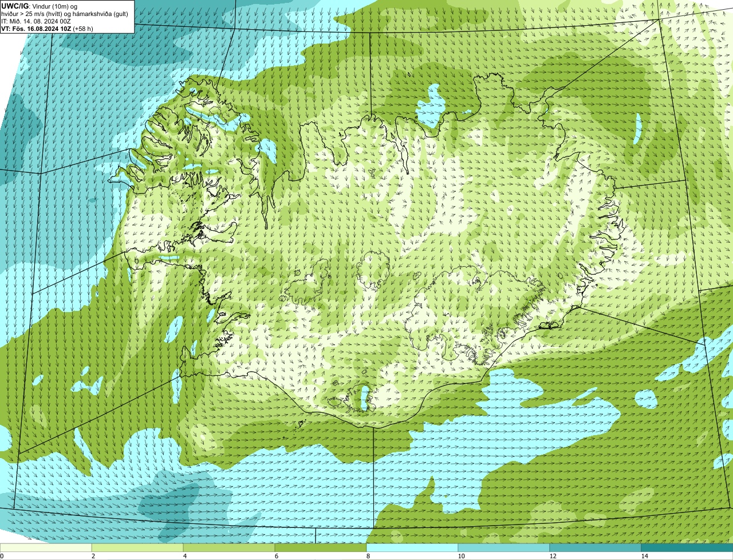
Task: Click the legend label '2'
Action: (x=93, y=556)
